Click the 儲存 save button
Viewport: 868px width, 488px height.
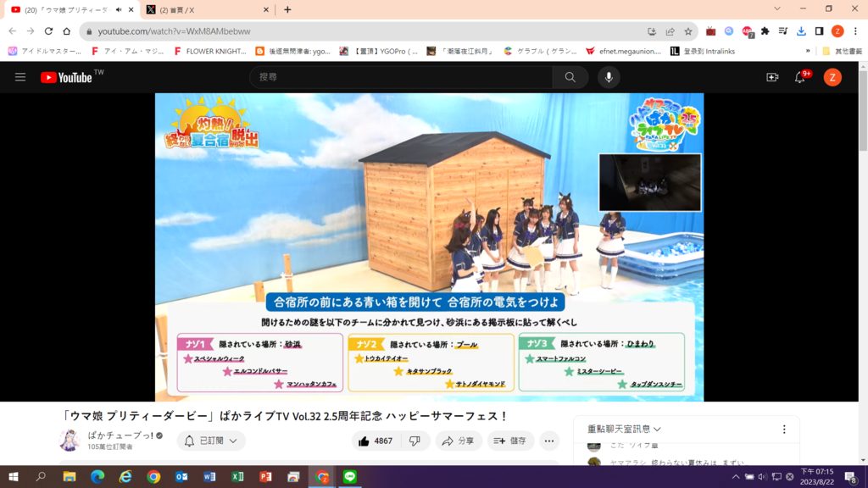pos(510,441)
